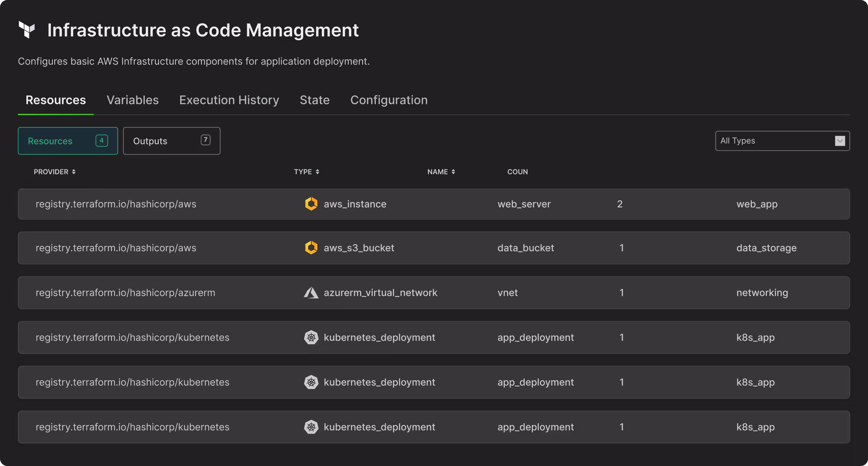Switch to the Variables tab
This screenshot has height=466, width=868.
tap(133, 100)
